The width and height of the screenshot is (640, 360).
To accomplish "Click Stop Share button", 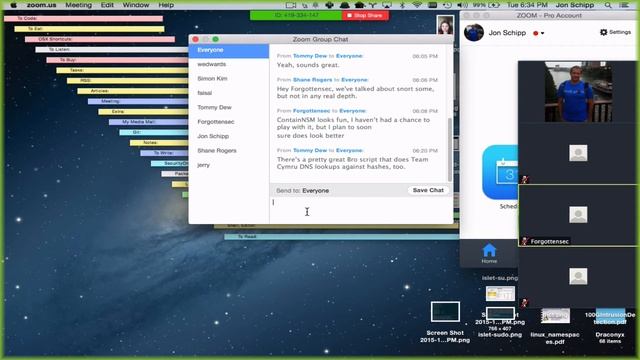I will click(x=365, y=16).
